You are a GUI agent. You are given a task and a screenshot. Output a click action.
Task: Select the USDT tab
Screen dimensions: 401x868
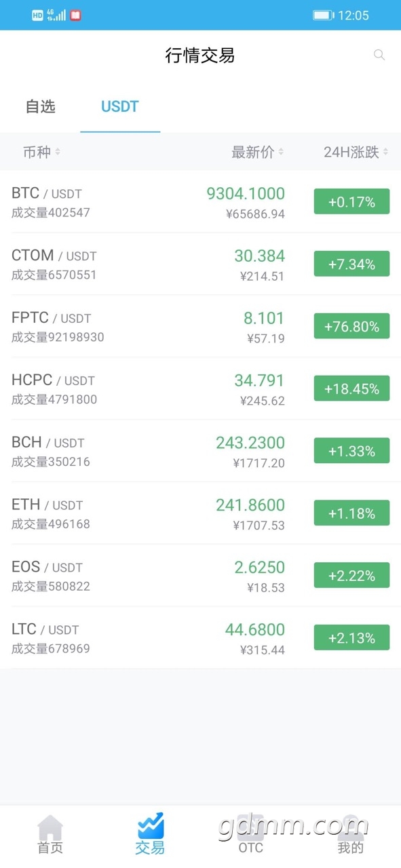[x=120, y=106]
